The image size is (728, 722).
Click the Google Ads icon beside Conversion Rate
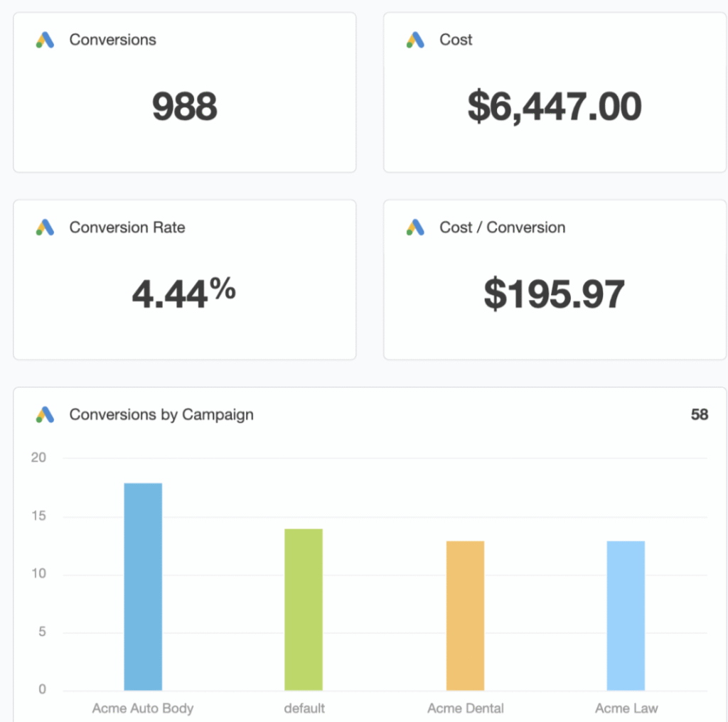click(x=45, y=228)
